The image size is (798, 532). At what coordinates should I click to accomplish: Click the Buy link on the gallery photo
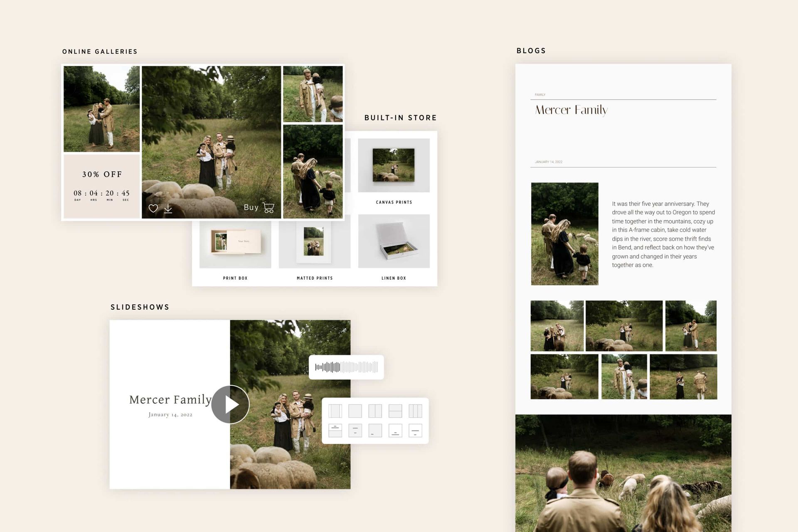click(251, 207)
